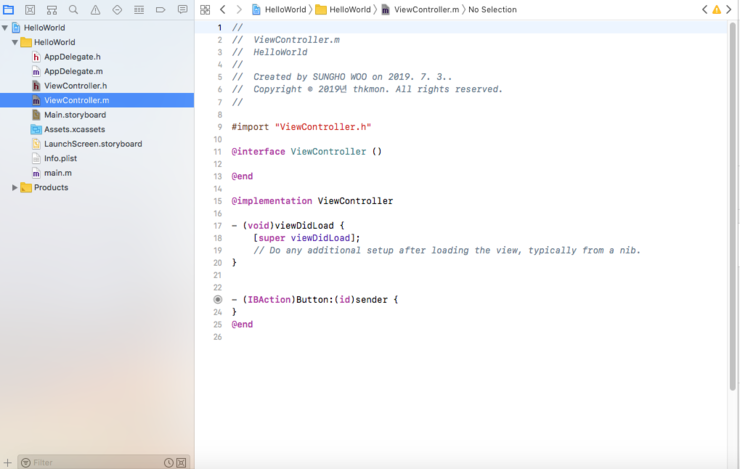740x469 pixels.
Task: Open AppDelegate.m file
Action: pyautogui.click(x=73, y=72)
